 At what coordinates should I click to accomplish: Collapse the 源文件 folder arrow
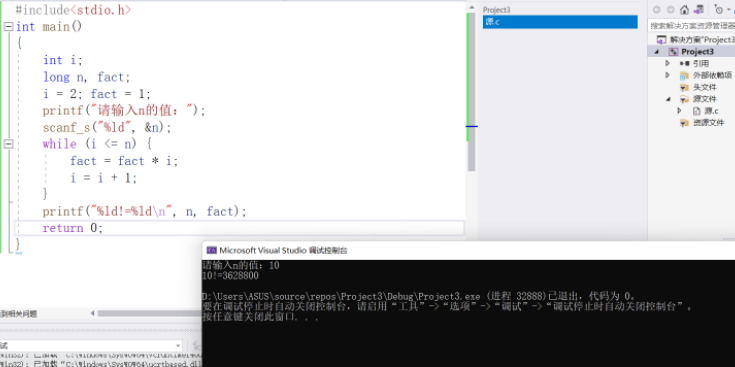pos(668,99)
